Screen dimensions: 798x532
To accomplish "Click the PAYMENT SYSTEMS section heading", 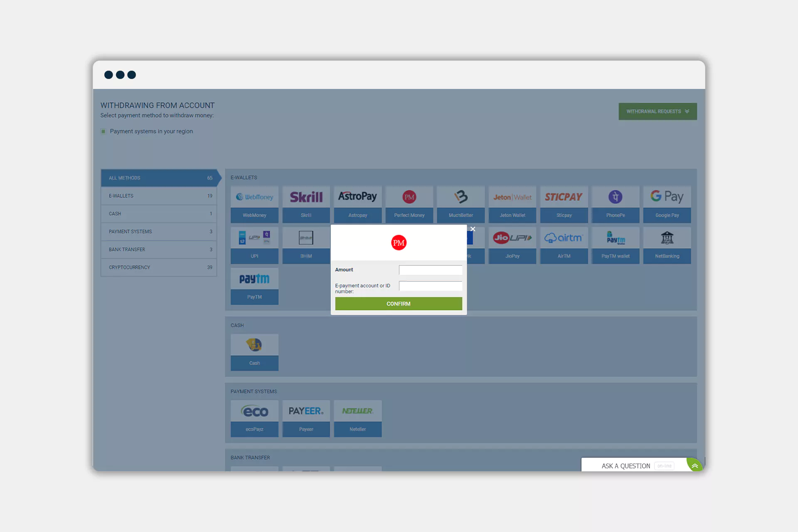I will (254, 392).
